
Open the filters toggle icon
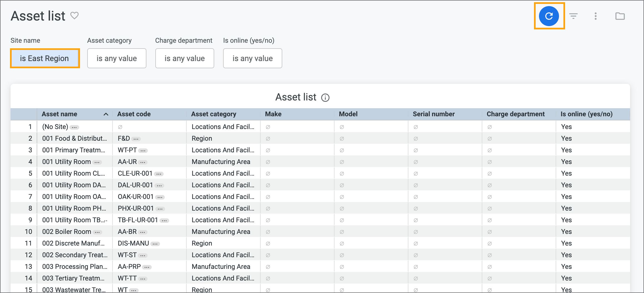click(573, 16)
